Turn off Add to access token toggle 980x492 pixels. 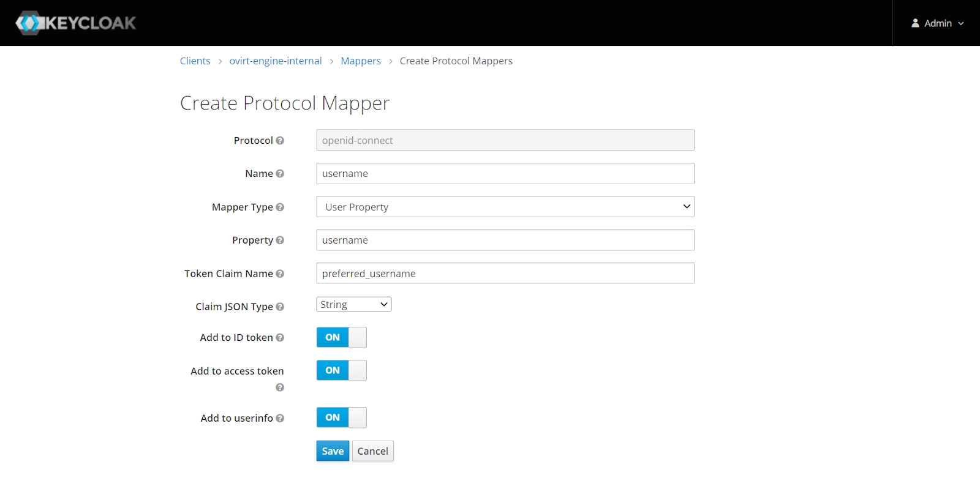pos(341,370)
